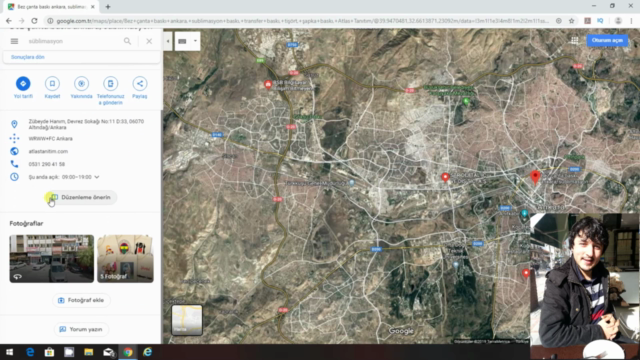
Task: Click into the sublimasyon search field
Action: click(73, 41)
